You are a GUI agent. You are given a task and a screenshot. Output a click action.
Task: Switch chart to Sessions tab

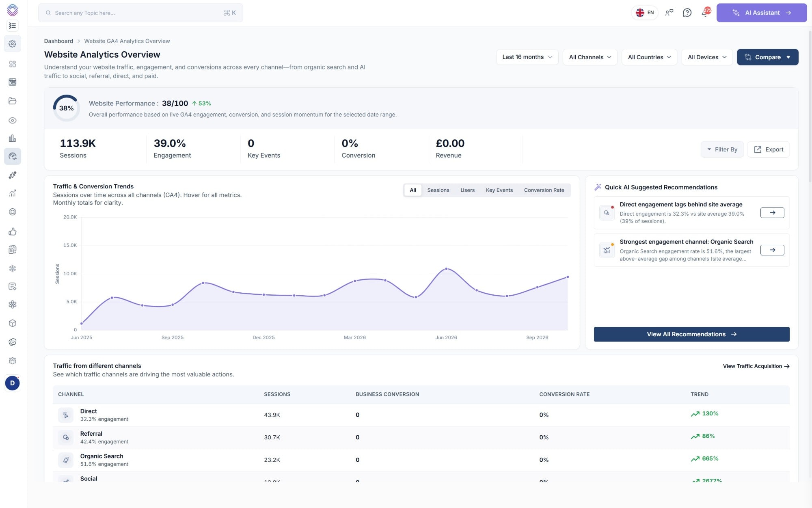[438, 190]
